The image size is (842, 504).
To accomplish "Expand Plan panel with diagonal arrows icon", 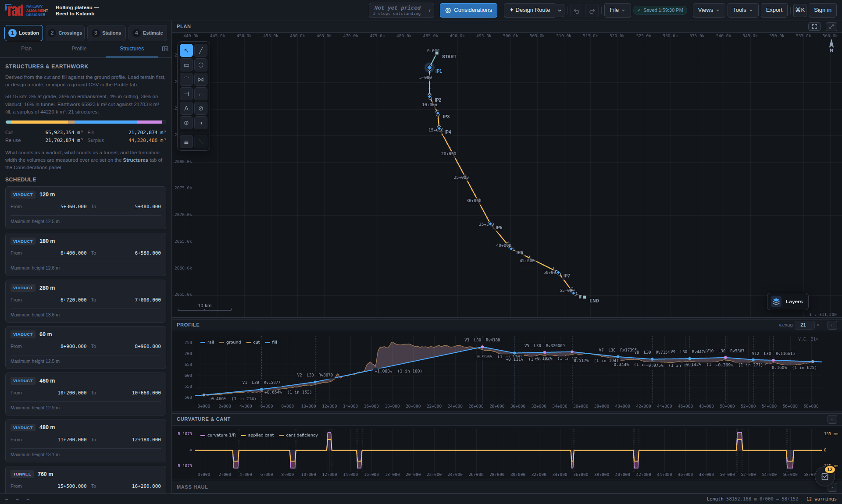I will click(x=831, y=27).
